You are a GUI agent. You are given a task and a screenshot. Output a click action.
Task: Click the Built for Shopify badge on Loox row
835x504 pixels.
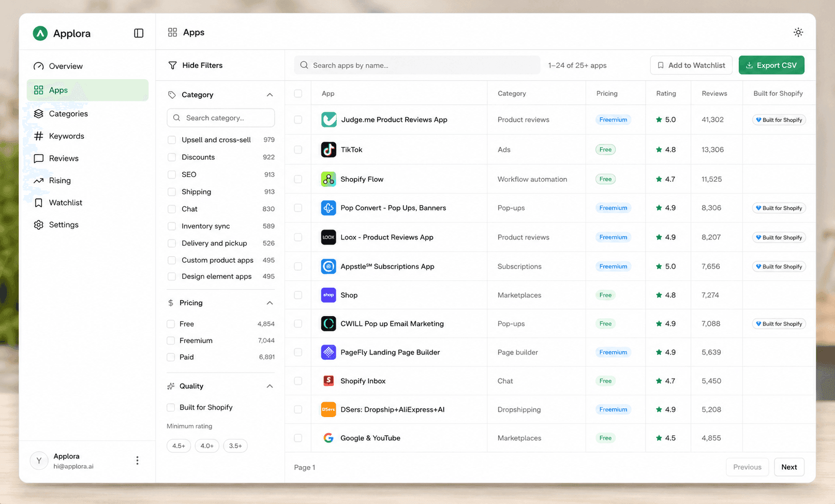779,238
